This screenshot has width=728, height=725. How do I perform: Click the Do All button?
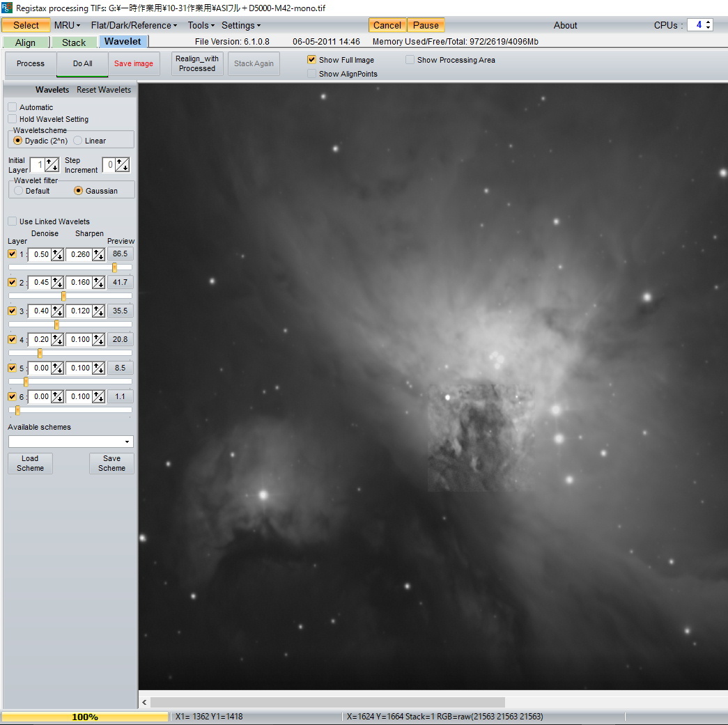pos(83,63)
